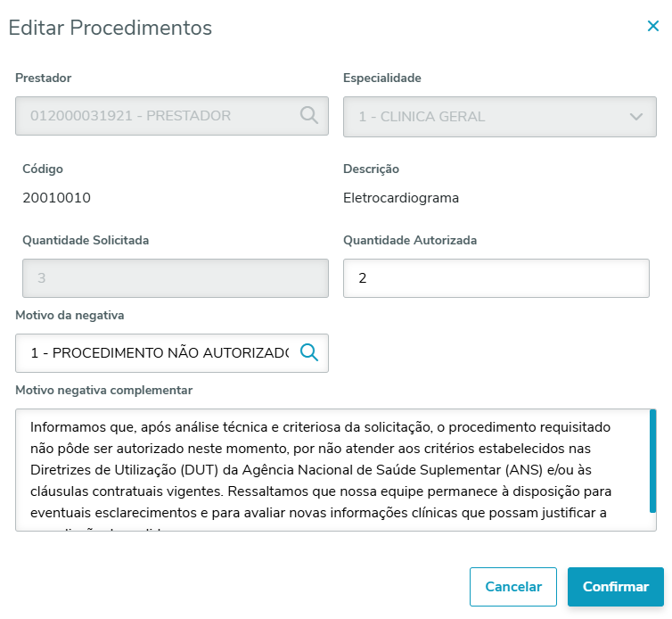Click the Prestador field label
This screenshot has width=672, height=619.
(44, 78)
